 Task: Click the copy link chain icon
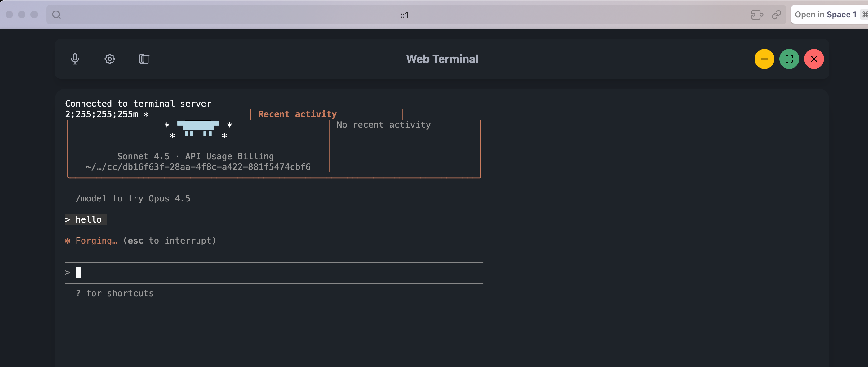pyautogui.click(x=776, y=15)
